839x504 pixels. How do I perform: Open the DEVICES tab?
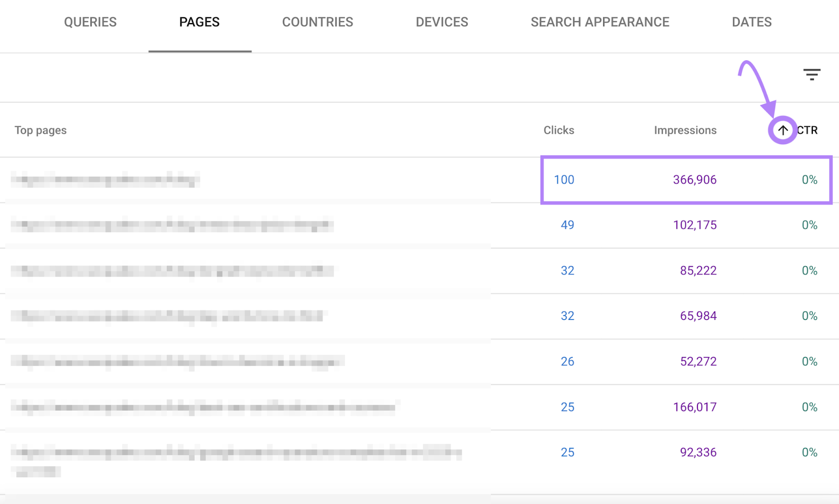(442, 22)
